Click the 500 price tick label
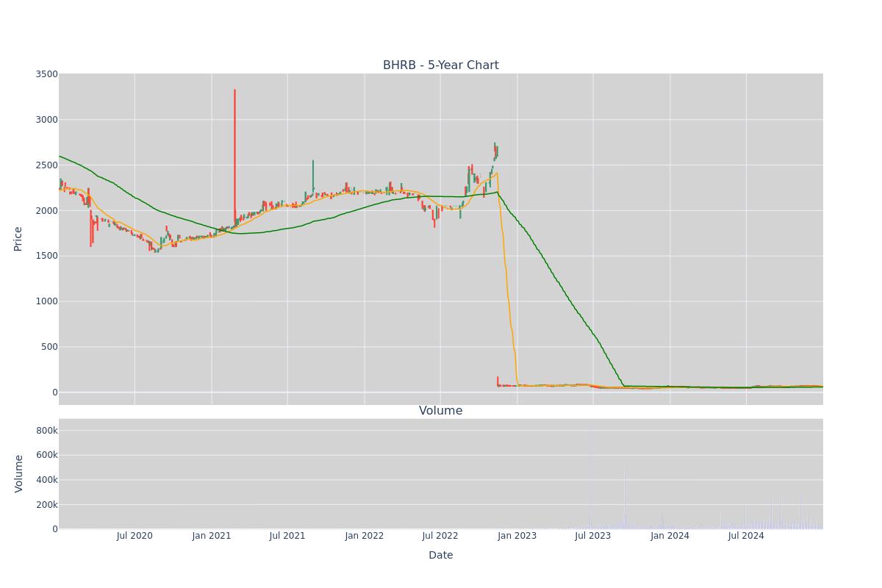Screen dimensions: 882x588 [49, 347]
